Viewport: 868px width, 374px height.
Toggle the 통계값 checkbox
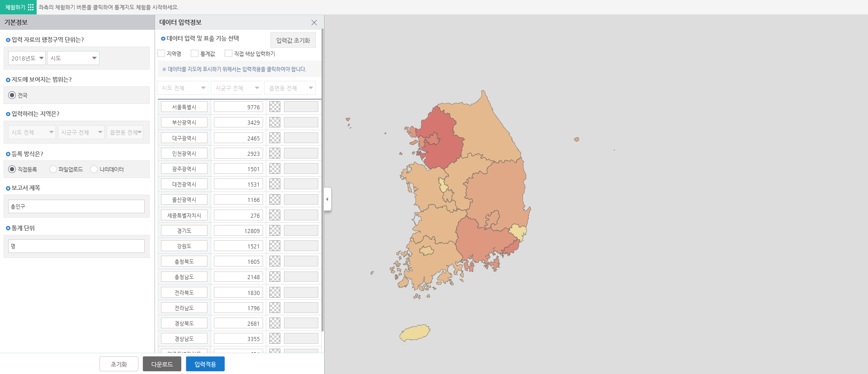point(195,54)
